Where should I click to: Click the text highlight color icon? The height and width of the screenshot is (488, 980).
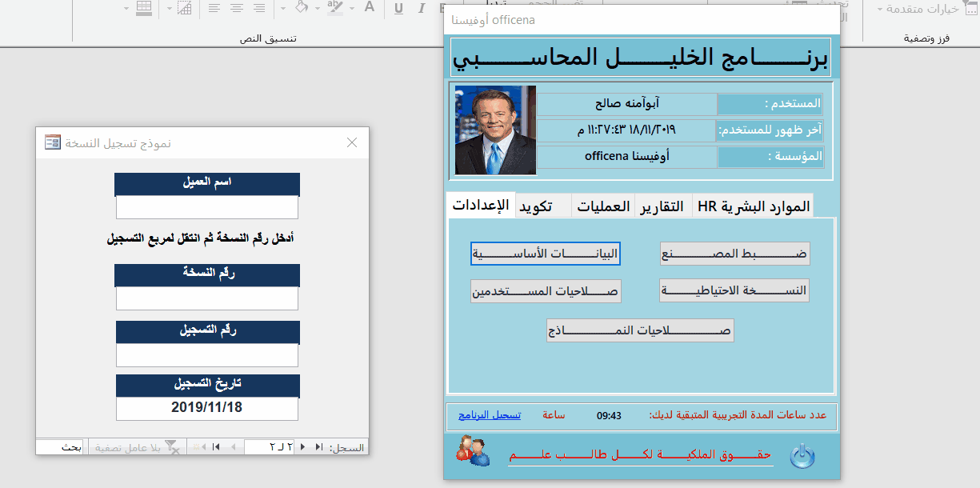(x=335, y=8)
